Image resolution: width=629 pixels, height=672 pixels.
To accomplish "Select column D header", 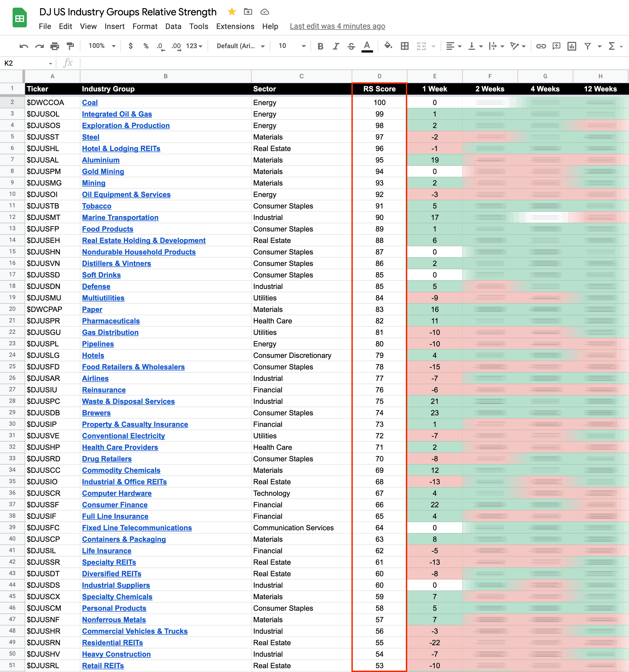I will pyautogui.click(x=379, y=76).
